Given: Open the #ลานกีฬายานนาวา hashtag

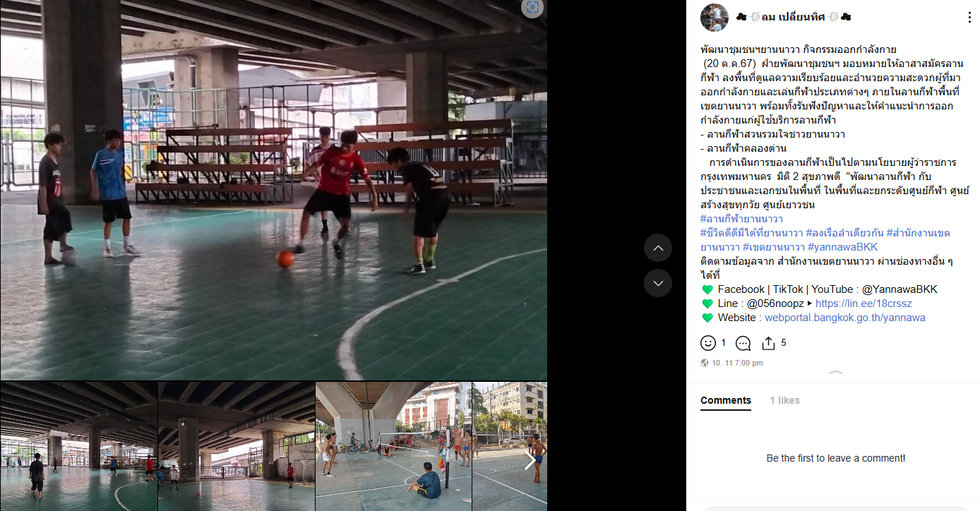Looking at the screenshot, I should [741, 219].
